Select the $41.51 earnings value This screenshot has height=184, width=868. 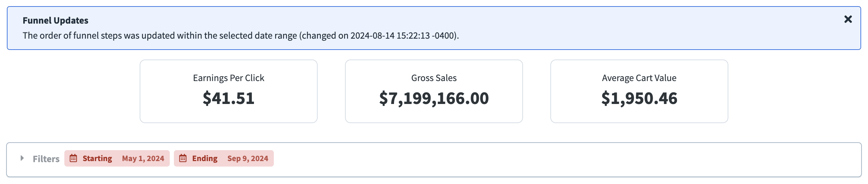pos(229,98)
